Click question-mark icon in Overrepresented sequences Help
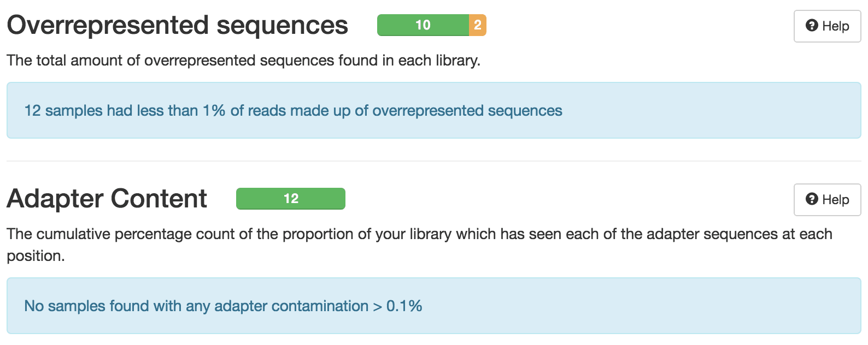The height and width of the screenshot is (345, 868). tap(812, 26)
